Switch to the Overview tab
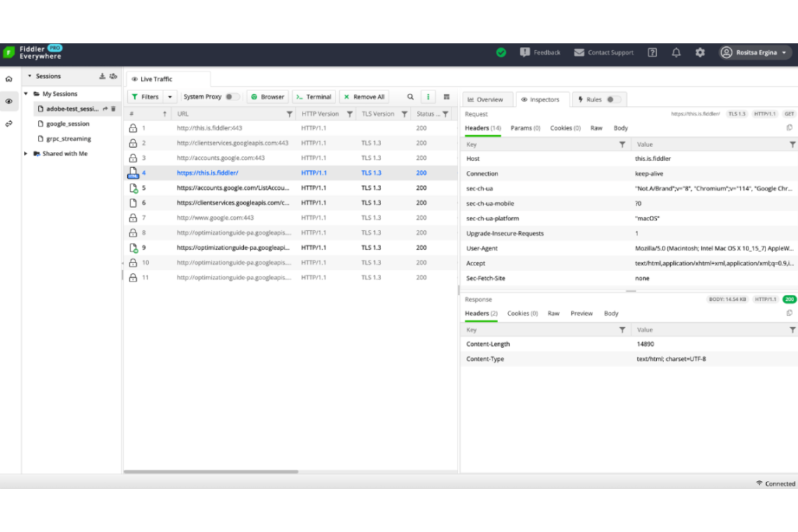The height and width of the screenshot is (532, 798). click(485, 99)
